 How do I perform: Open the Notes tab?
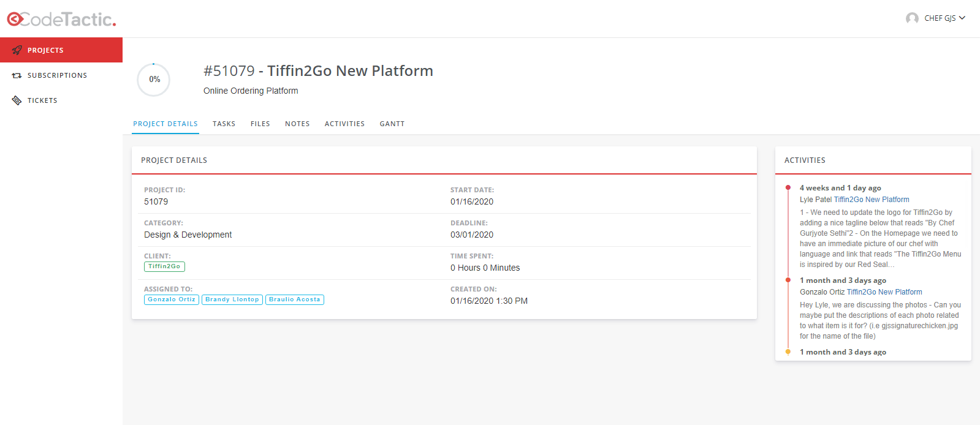click(297, 124)
